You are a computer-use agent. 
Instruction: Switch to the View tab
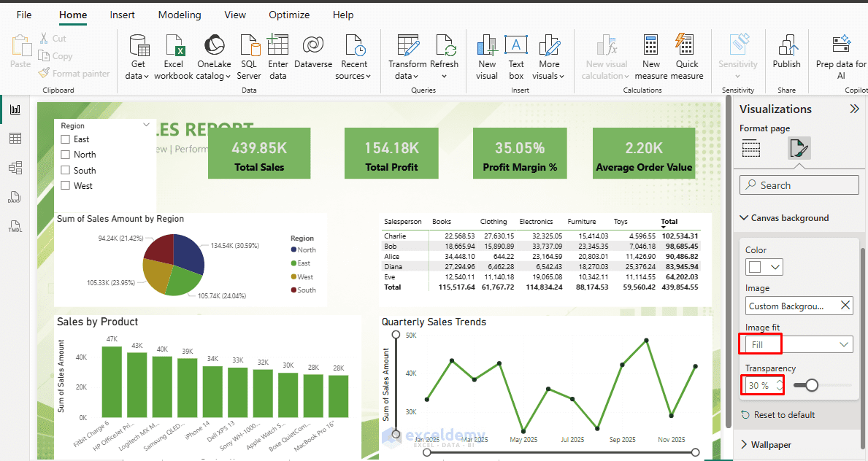tap(235, 15)
